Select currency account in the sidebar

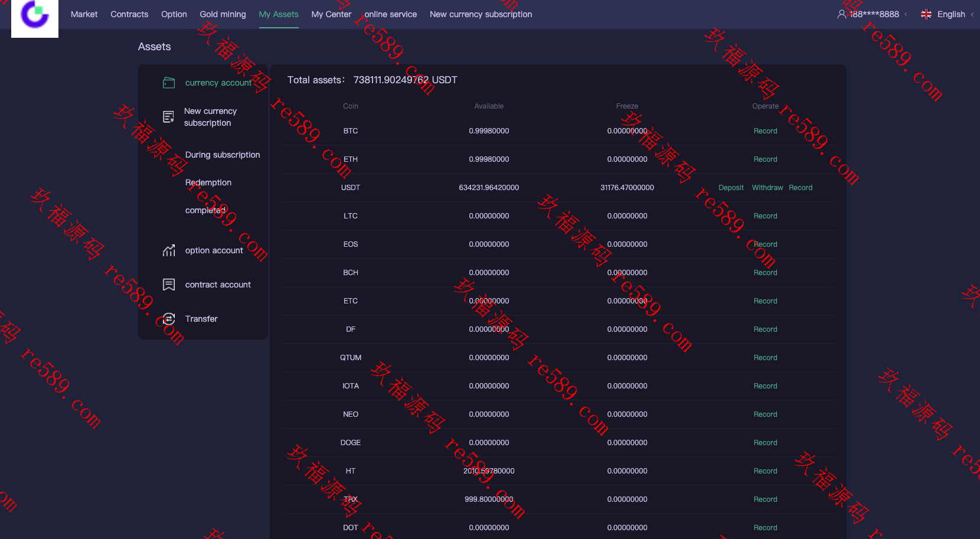(218, 83)
